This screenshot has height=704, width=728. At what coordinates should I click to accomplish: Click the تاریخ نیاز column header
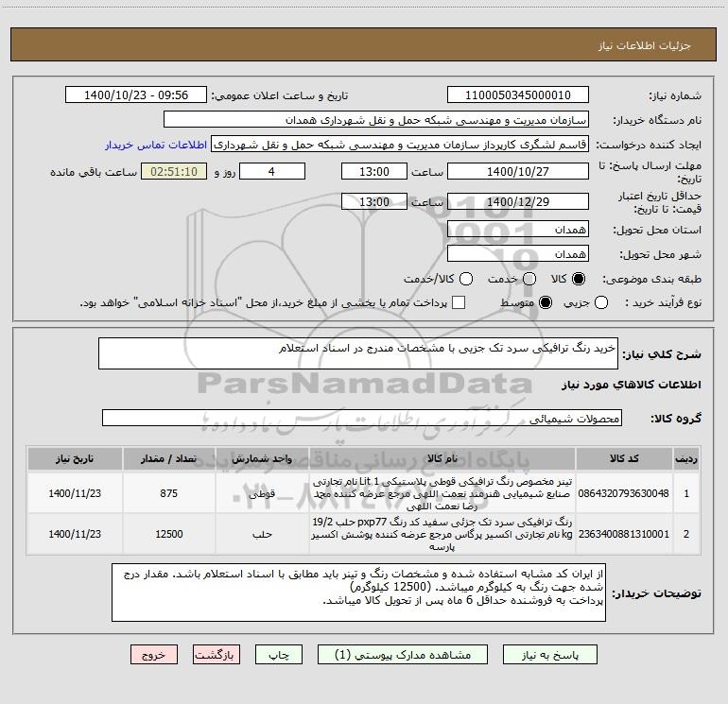[75, 459]
